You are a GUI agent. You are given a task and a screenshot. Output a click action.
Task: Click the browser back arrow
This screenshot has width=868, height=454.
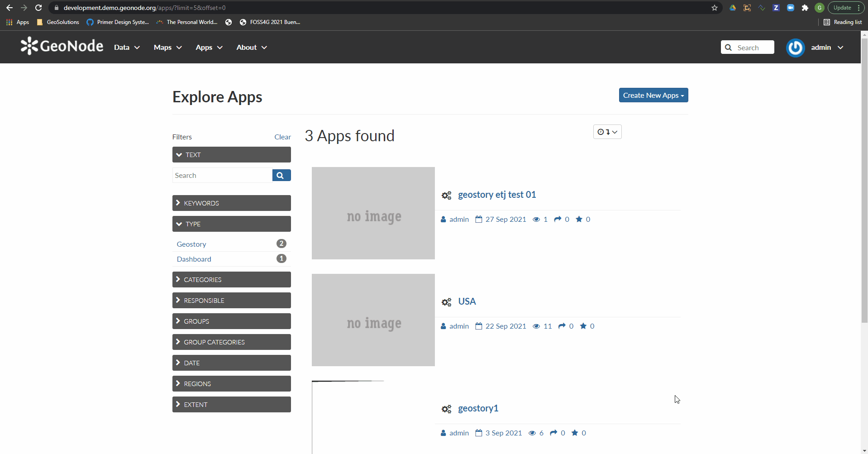[10, 8]
